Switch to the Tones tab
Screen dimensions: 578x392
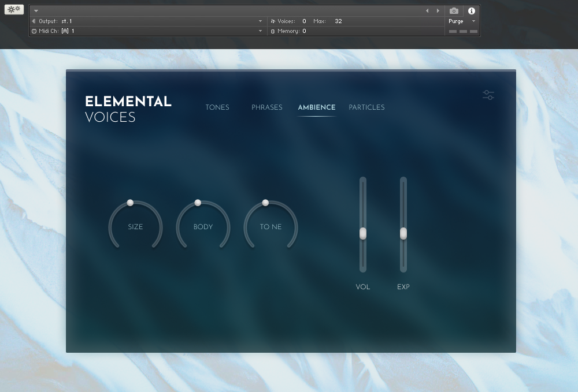217,107
